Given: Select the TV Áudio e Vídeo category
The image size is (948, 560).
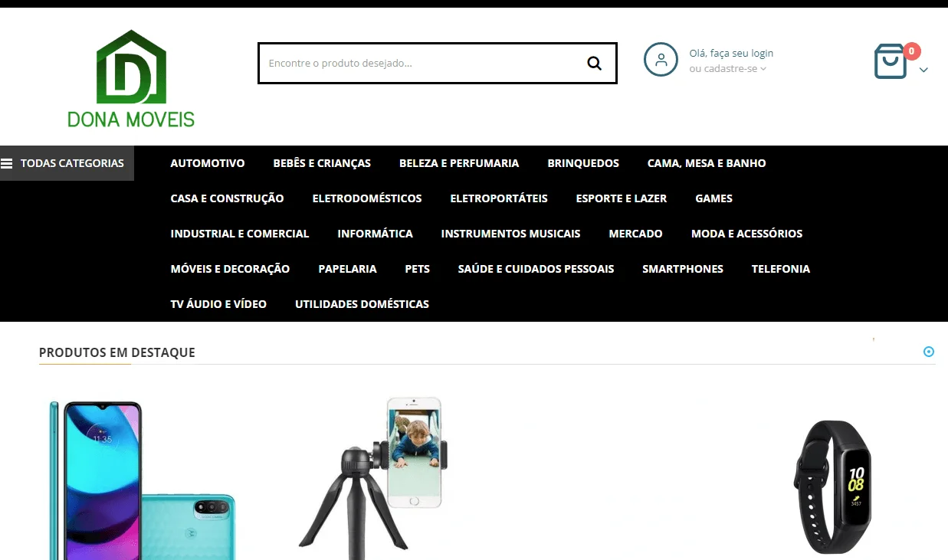Looking at the screenshot, I should click(218, 304).
